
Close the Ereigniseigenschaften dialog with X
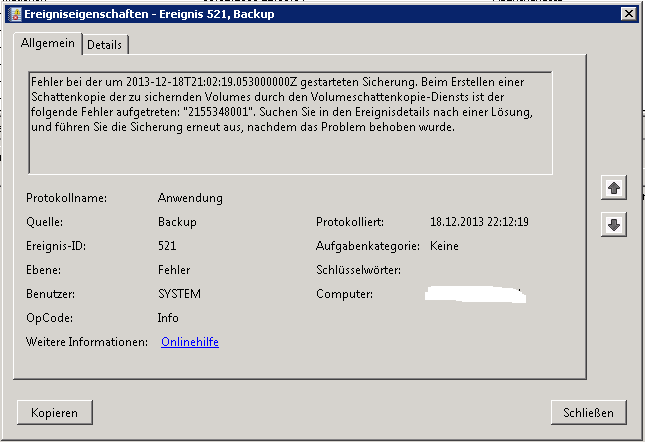[x=626, y=13]
